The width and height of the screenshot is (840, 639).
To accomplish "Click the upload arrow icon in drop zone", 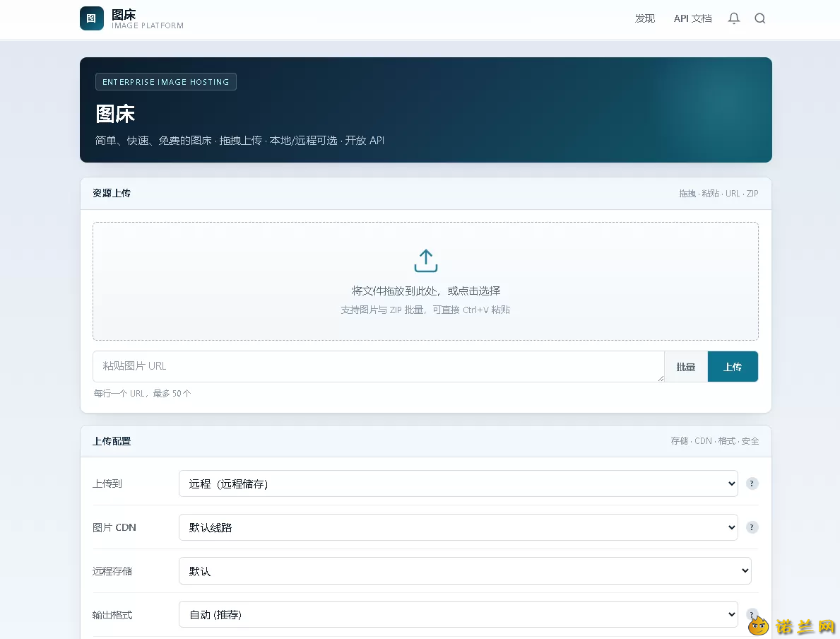I will (426, 261).
